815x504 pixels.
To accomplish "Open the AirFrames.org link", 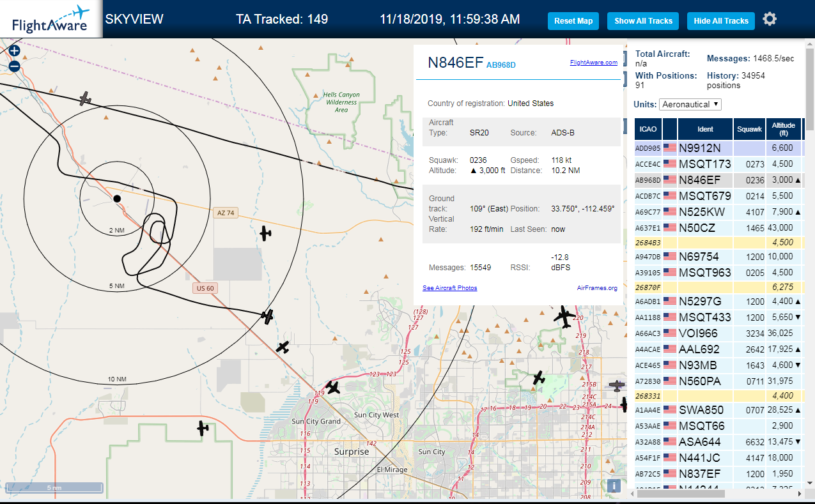I will (x=597, y=288).
